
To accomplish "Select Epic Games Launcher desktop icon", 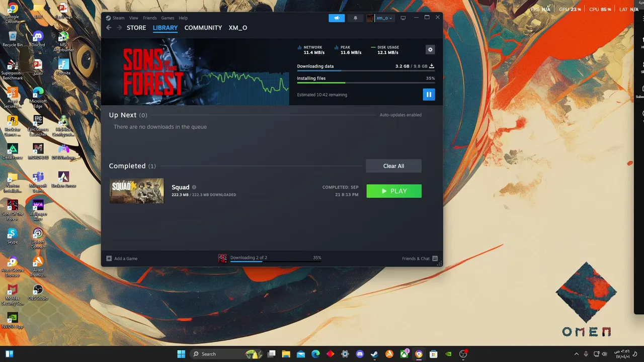I will tap(38, 126).
